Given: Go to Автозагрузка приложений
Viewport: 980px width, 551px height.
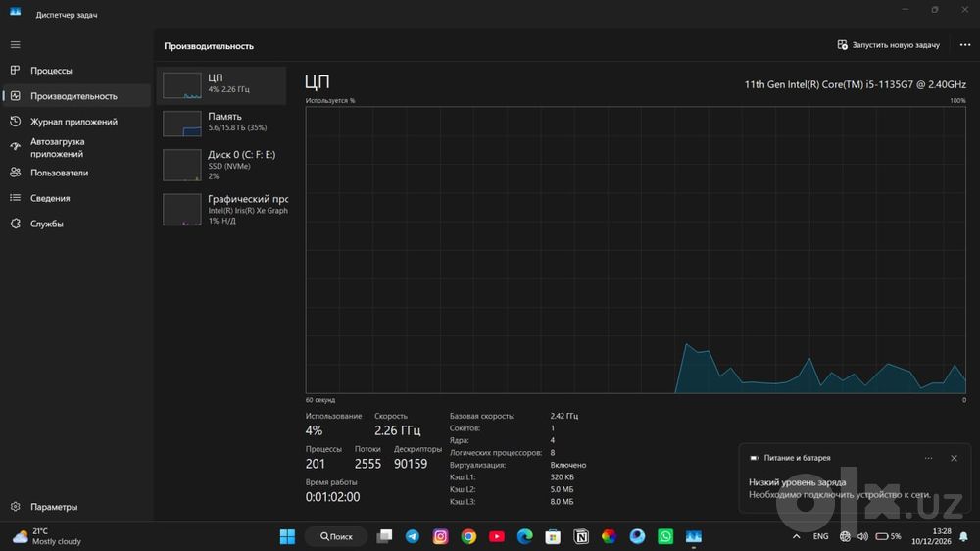Looking at the screenshot, I should pyautogui.click(x=76, y=148).
